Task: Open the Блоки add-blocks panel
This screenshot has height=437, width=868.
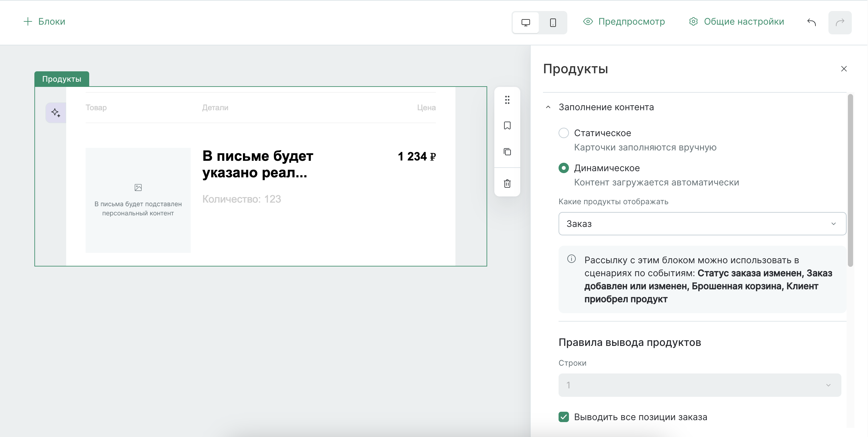Action: (44, 21)
